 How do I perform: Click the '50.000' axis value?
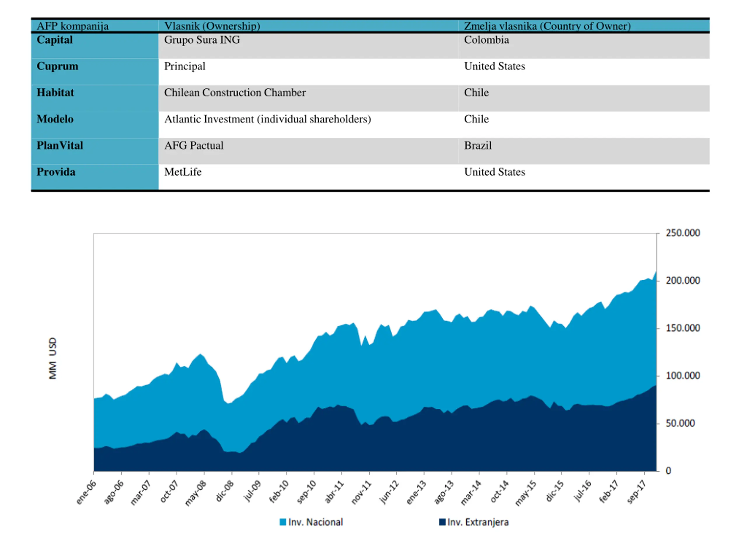click(680, 423)
